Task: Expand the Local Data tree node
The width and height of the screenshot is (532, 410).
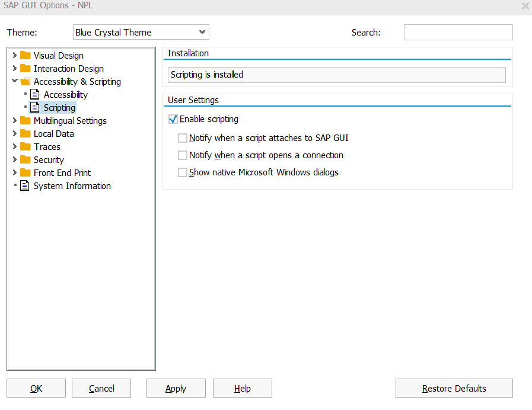Action: (x=15, y=133)
